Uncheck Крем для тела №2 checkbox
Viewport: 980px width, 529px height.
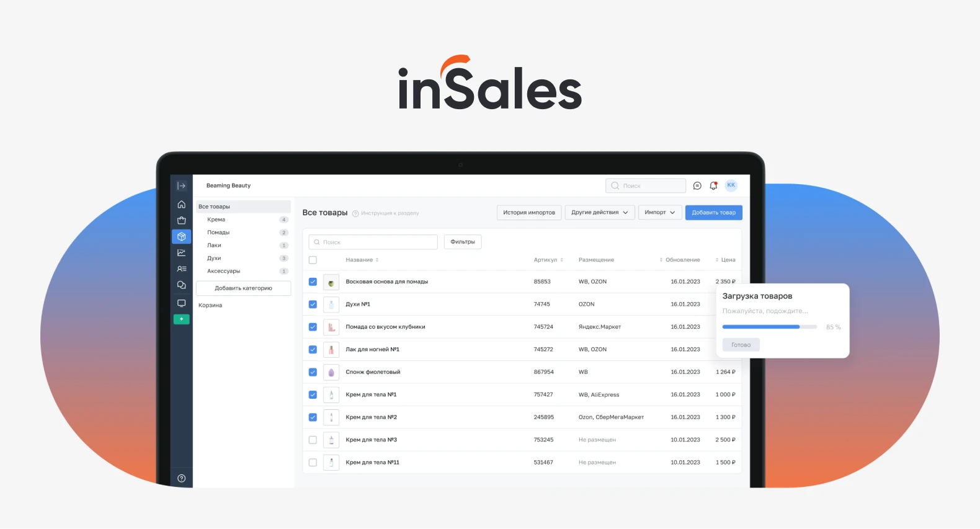pyautogui.click(x=313, y=417)
